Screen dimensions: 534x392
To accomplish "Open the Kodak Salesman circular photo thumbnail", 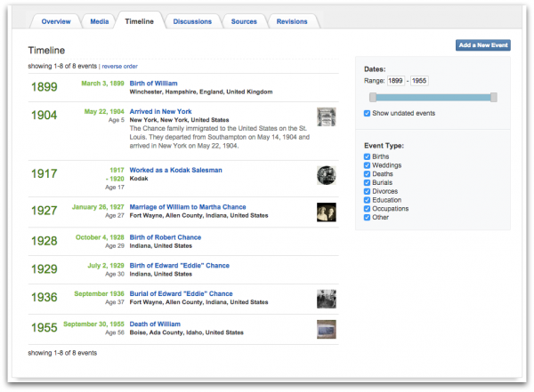I will pos(327,175).
